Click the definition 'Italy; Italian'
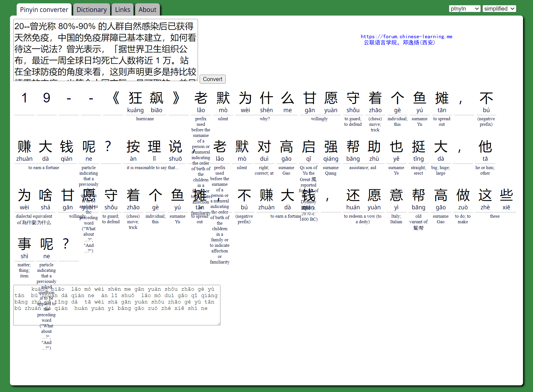The width and height of the screenshot is (533, 392). click(x=396, y=219)
